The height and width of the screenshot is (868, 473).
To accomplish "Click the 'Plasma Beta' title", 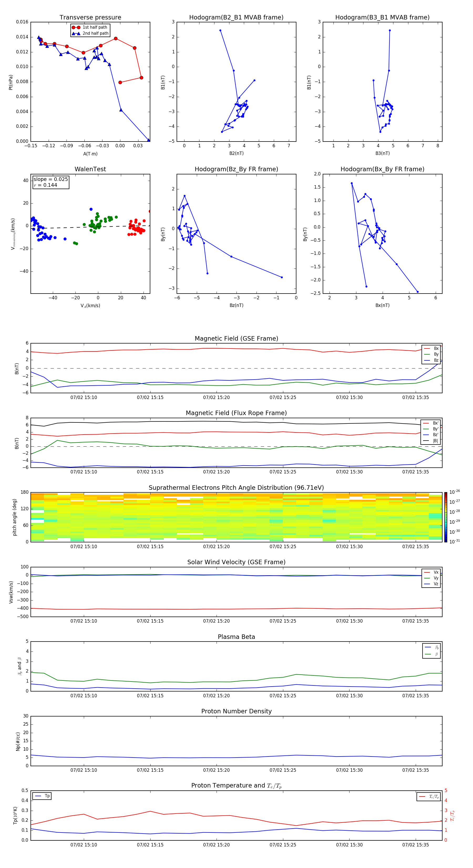I will click(236, 637).
